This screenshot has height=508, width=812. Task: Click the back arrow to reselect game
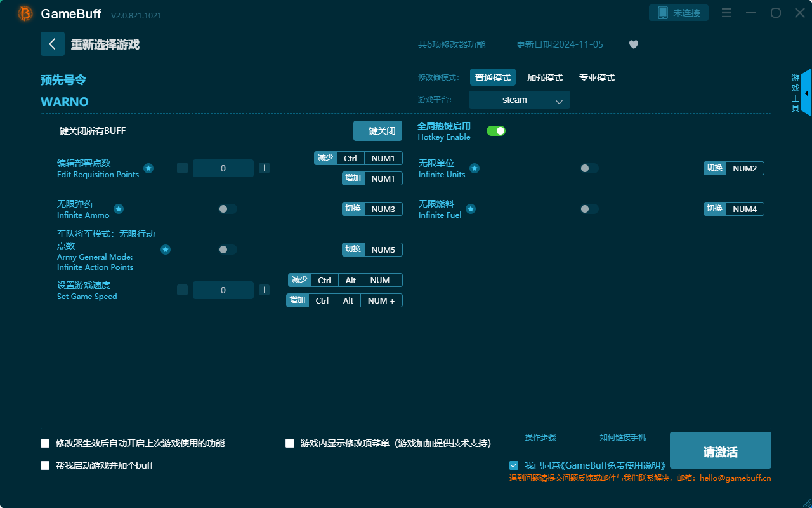coord(53,43)
